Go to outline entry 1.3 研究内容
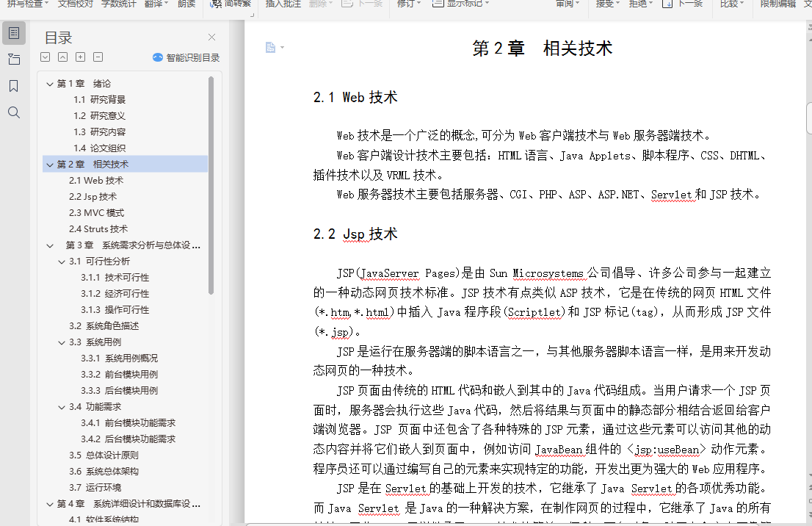 [99, 131]
